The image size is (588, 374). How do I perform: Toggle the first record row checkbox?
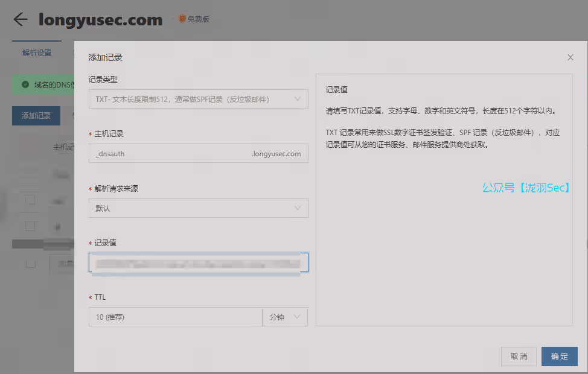(30, 199)
